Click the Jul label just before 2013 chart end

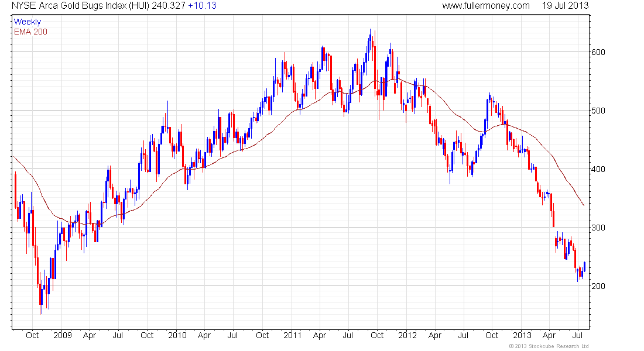point(578,335)
